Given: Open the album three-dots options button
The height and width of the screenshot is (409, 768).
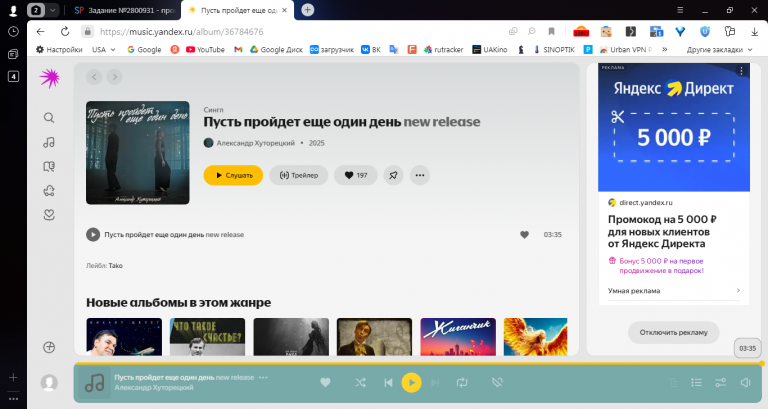Looking at the screenshot, I should coord(420,175).
